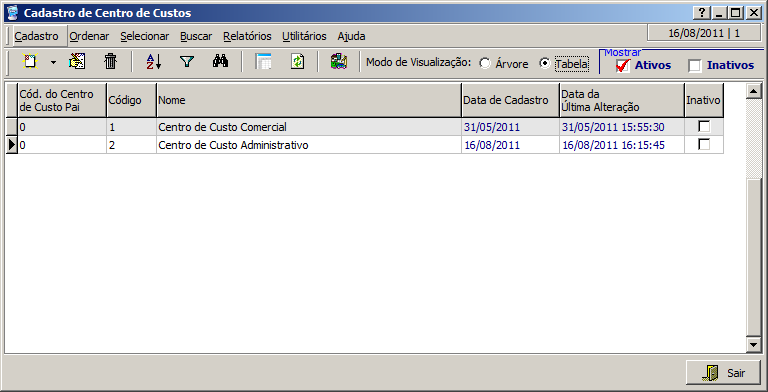Open the dropdown arrow beside new record

[x=53, y=63]
